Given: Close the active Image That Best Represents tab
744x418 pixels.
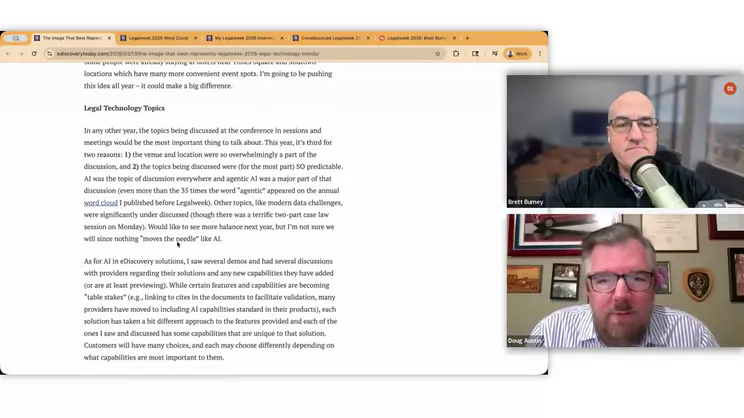Looking at the screenshot, I should pyautogui.click(x=109, y=38).
